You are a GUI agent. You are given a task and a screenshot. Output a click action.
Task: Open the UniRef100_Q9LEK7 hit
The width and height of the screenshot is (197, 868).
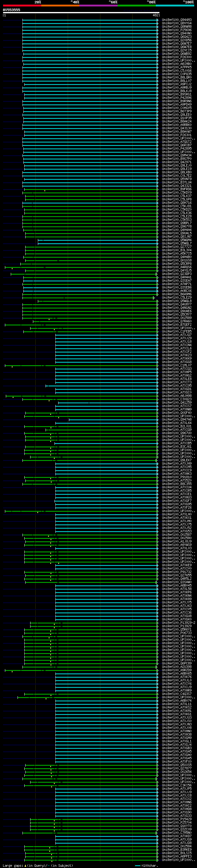click(x=177, y=460)
